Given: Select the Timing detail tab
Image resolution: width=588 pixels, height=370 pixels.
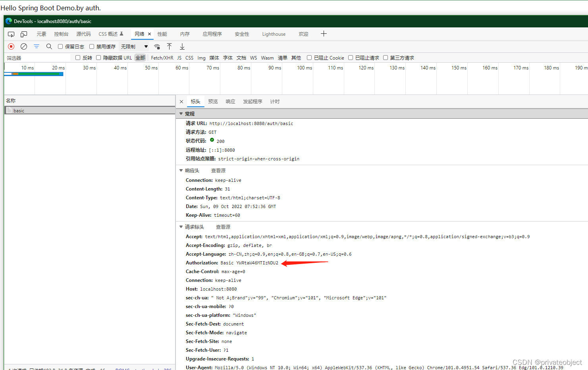Looking at the screenshot, I should 275,102.
